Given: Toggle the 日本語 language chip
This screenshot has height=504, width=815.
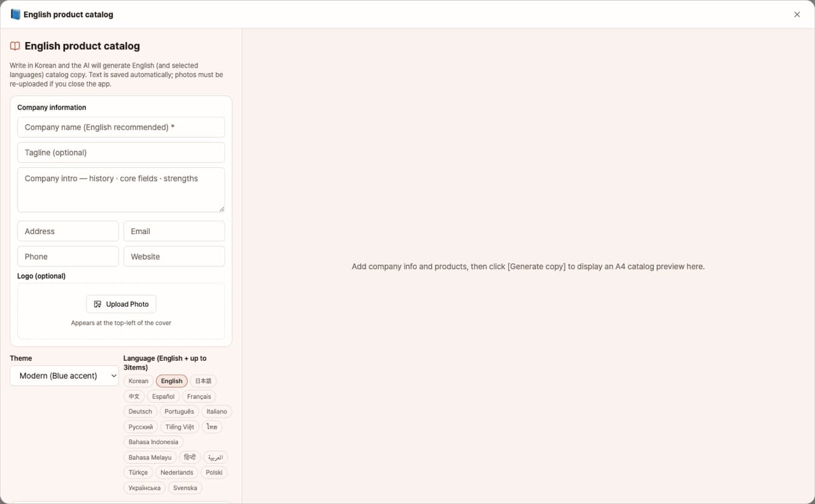Looking at the screenshot, I should (203, 381).
